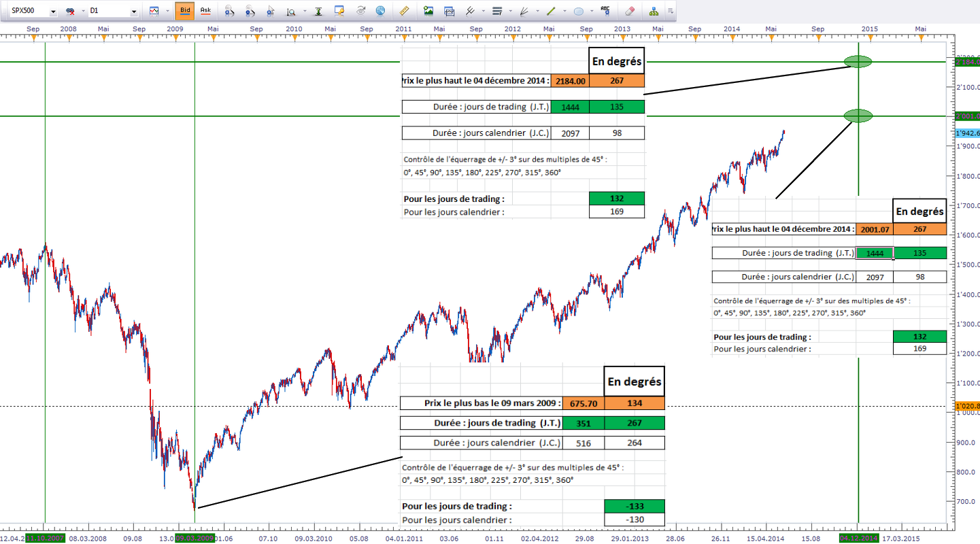Expand the zoom tool dropdown arrow
This screenshot has height=544, width=980.
tap(304, 12)
